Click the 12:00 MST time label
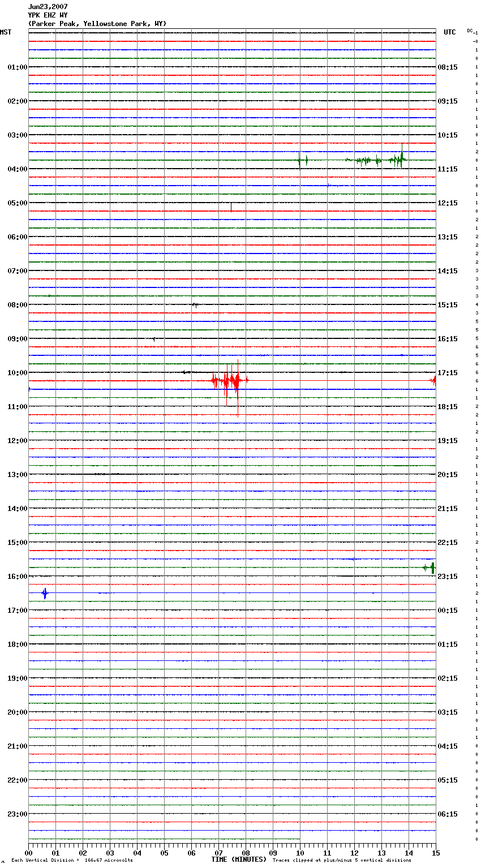 (x=18, y=441)
